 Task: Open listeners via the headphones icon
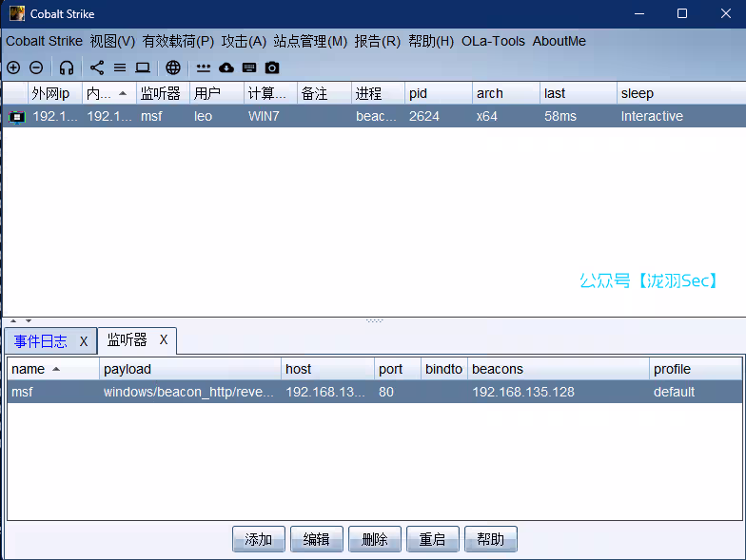(x=67, y=68)
